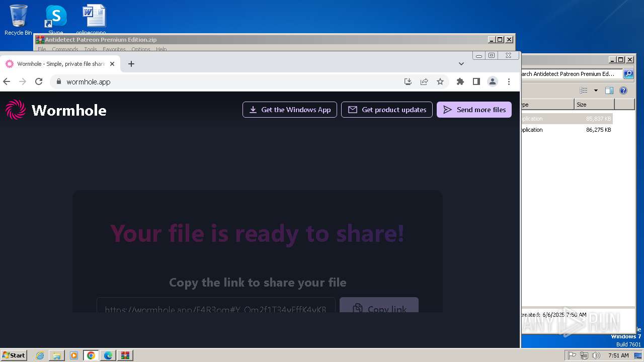The height and width of the screenshot is (362, 644).
Task: Click Explorer search box
Action: coord(572,74)
